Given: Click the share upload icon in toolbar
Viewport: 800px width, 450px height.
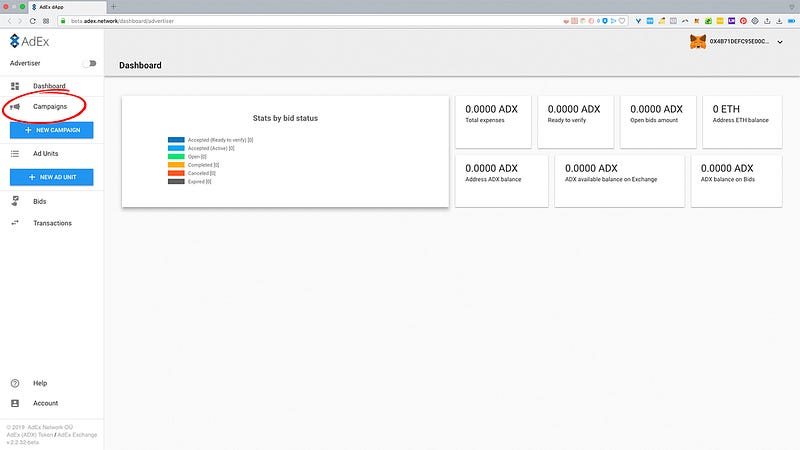Looking at the screenshot, I should [x=767, y=21].
